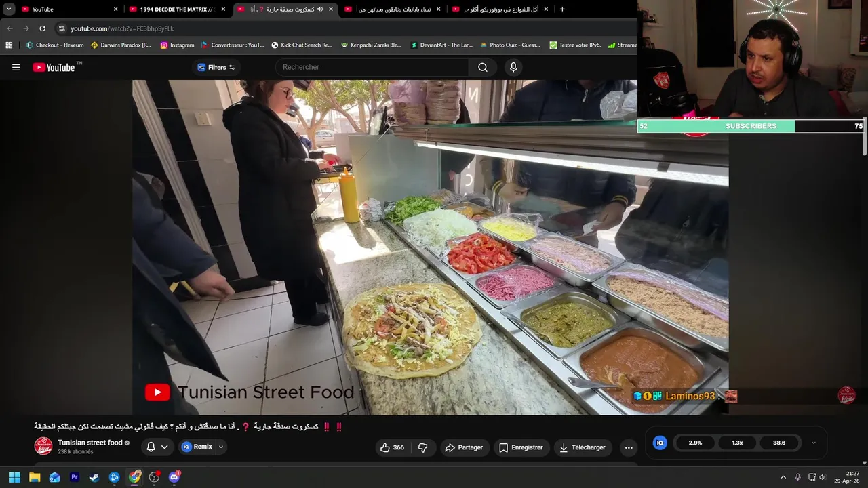Click the page vertical scrollbar
Screen dimensions: 868x488
click(865, 136)
